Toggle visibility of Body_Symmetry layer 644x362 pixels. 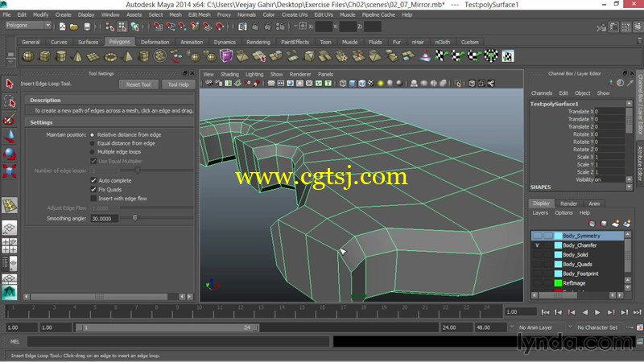(x=537, y=236)
